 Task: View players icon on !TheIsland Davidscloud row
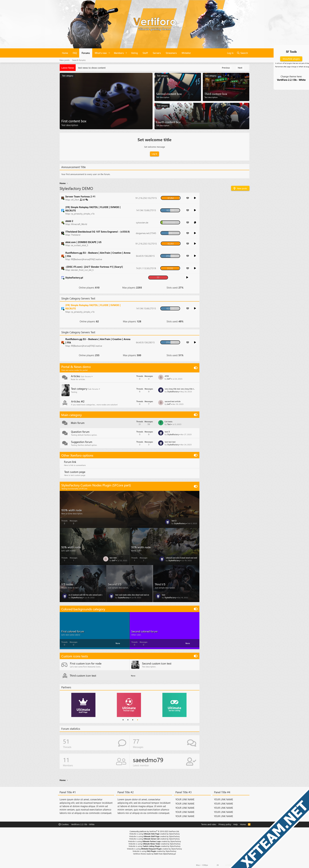(187, 233)
